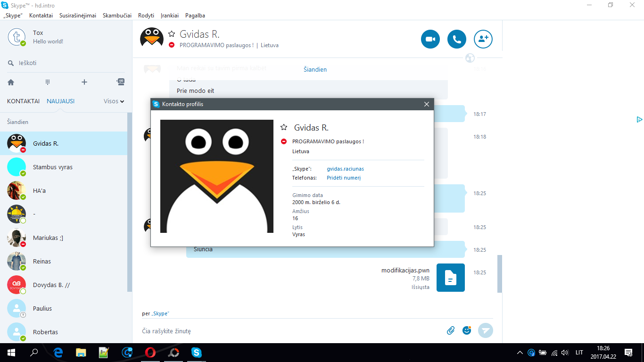Select Reinas conversation
This screenshot has height=362, width=644.
tap(64, 261)
